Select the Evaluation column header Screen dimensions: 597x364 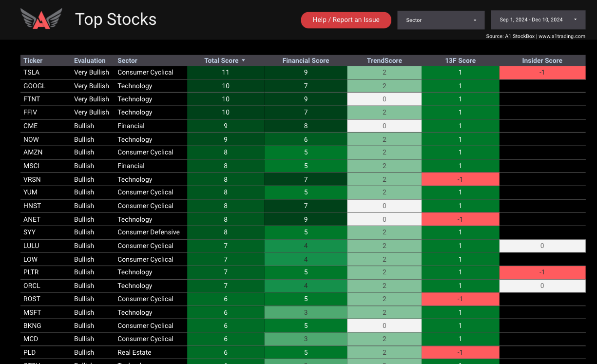[90, 60]
